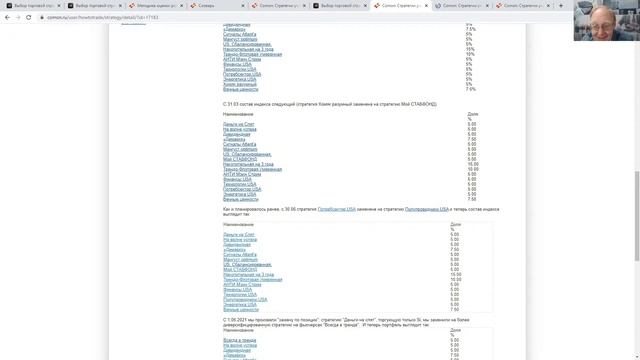Open АНТИ Мани Стрим in the 31.03 table
This screenshot has width=640, height=360.
[242, 174]
